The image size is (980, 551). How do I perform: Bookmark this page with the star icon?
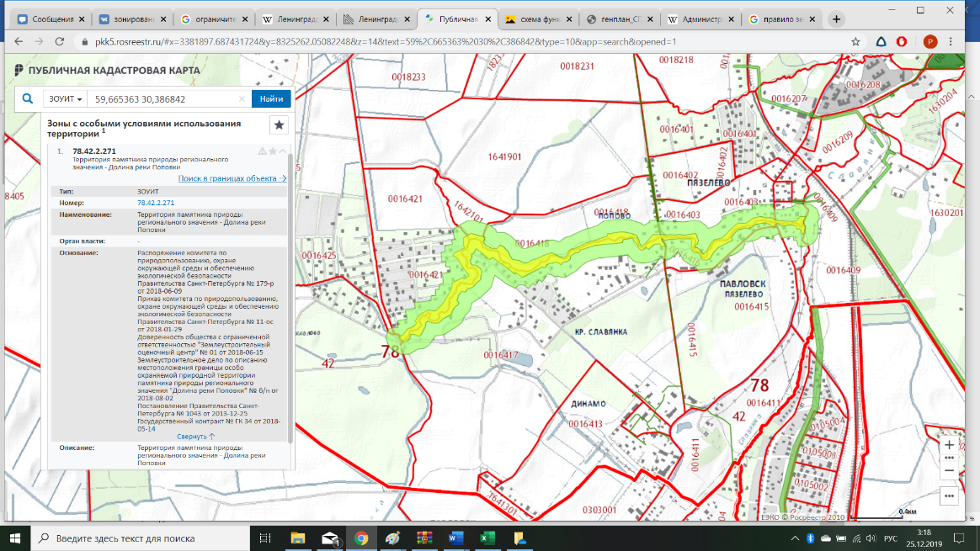(855, 42)
